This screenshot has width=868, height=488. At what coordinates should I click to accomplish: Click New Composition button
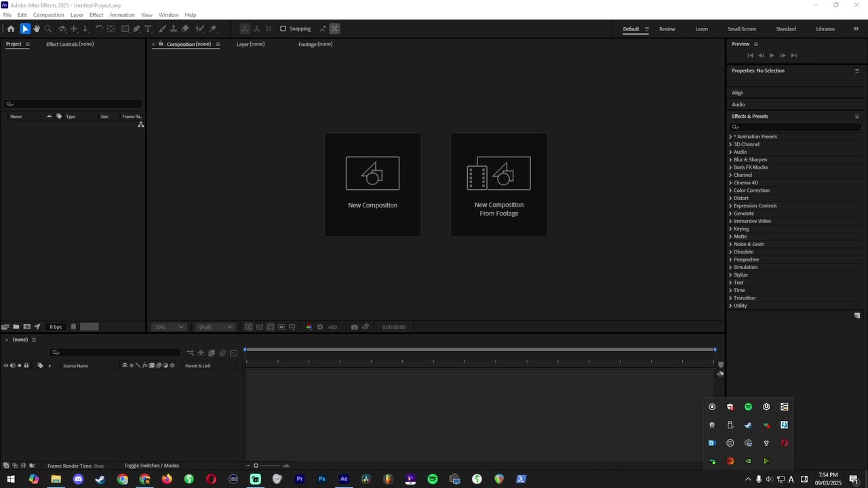tap(372, 184)
